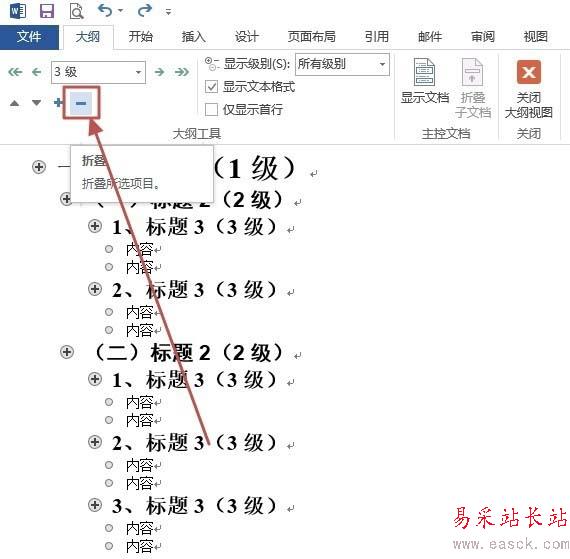Move the selected item up
Screen dimensions: 570x559
[15, 103]
